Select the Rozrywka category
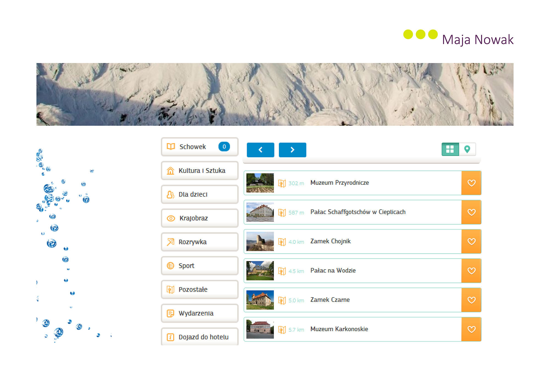Image resolution: width=550 pixels, height=392 pixels. click(200, 242)
